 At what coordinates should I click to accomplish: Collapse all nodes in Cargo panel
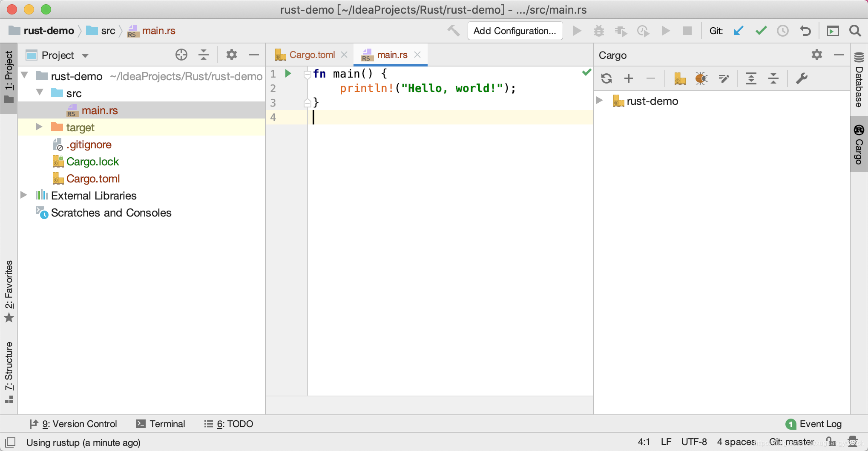(x=773, y=78)
